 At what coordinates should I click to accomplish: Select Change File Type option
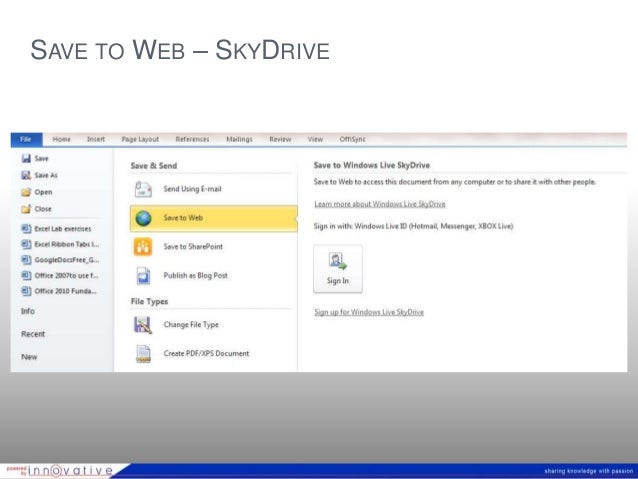(x=214, y=325)
